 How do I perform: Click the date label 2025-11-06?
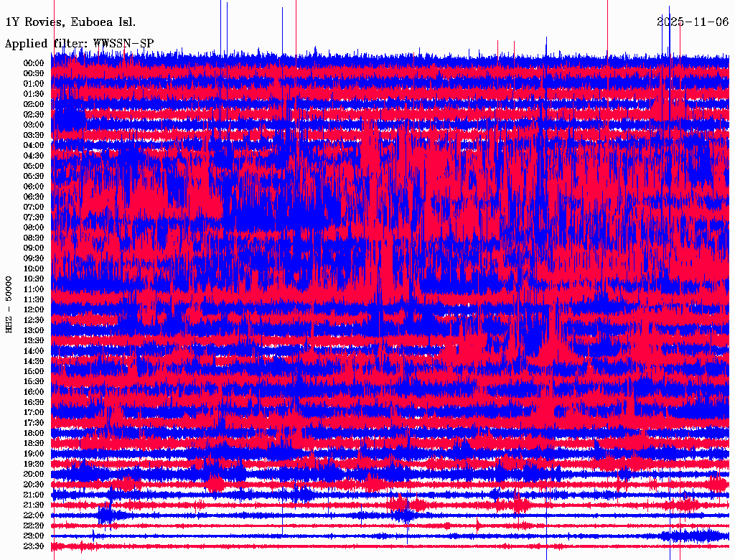tap(693, 22)
